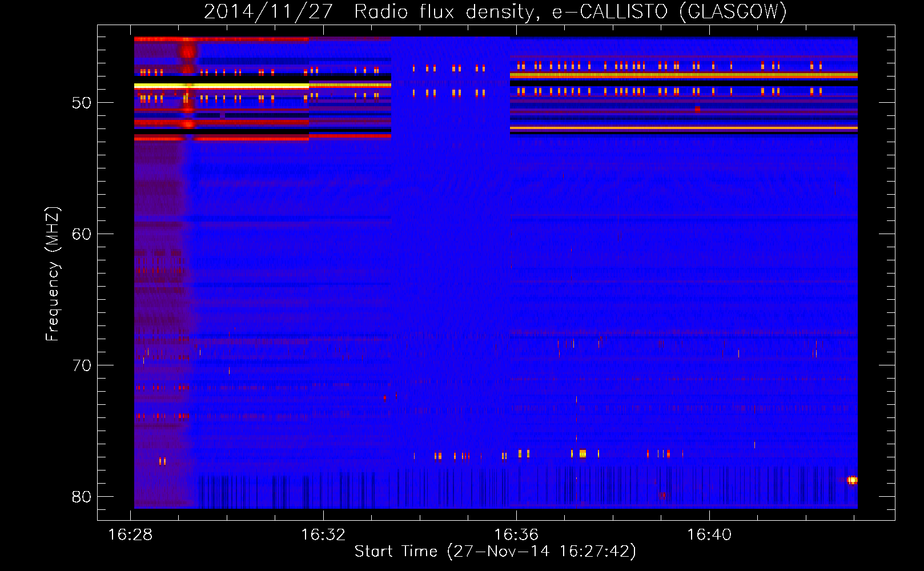Click the 60 frequency tick label

point(82,234)
